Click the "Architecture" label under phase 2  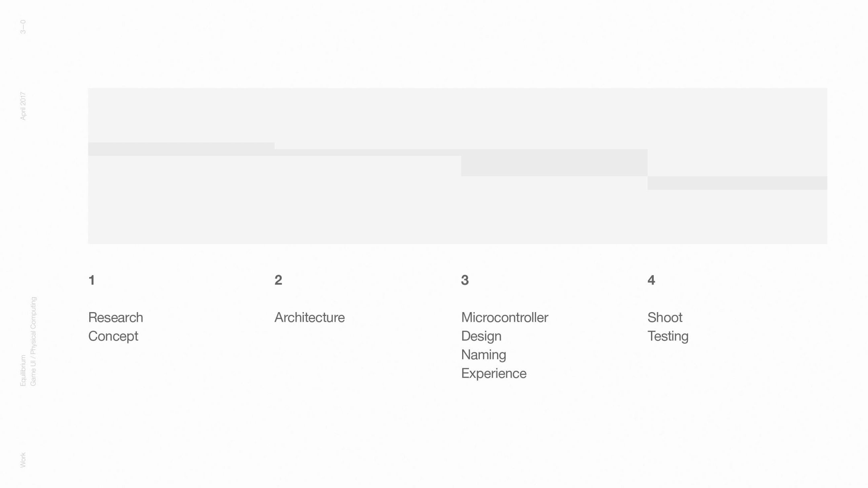(x=309, y=317)
